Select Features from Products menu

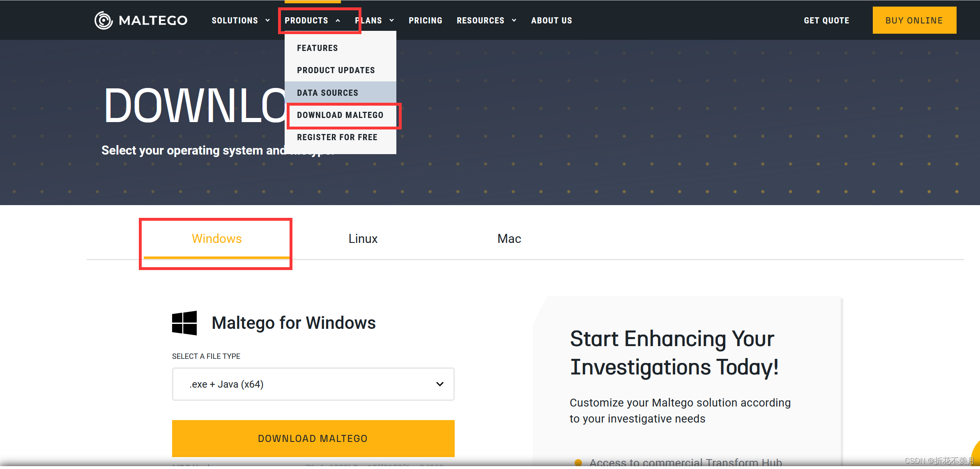[x=317, y=48]
